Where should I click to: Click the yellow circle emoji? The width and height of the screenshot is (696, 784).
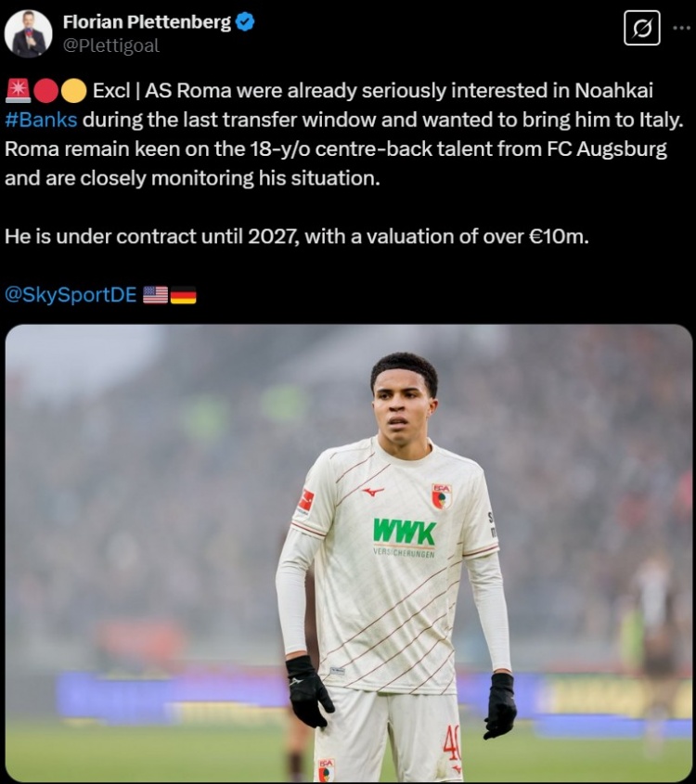pos(73,91)
